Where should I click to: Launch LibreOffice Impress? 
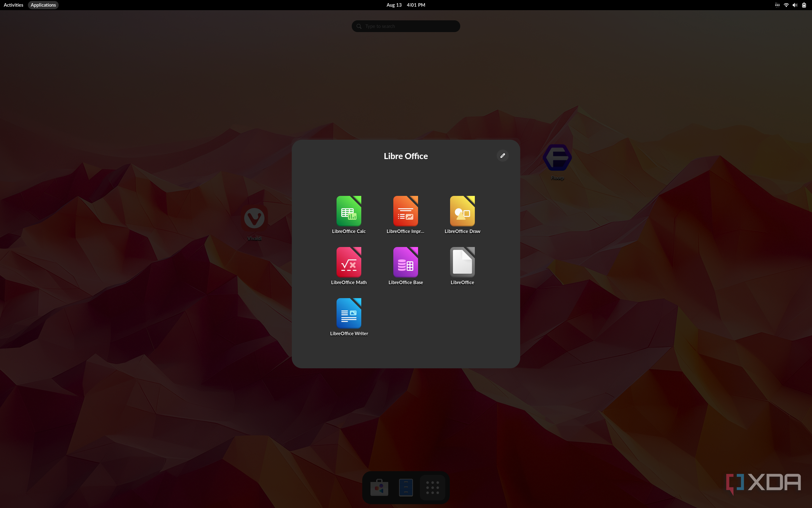point(405,215)
